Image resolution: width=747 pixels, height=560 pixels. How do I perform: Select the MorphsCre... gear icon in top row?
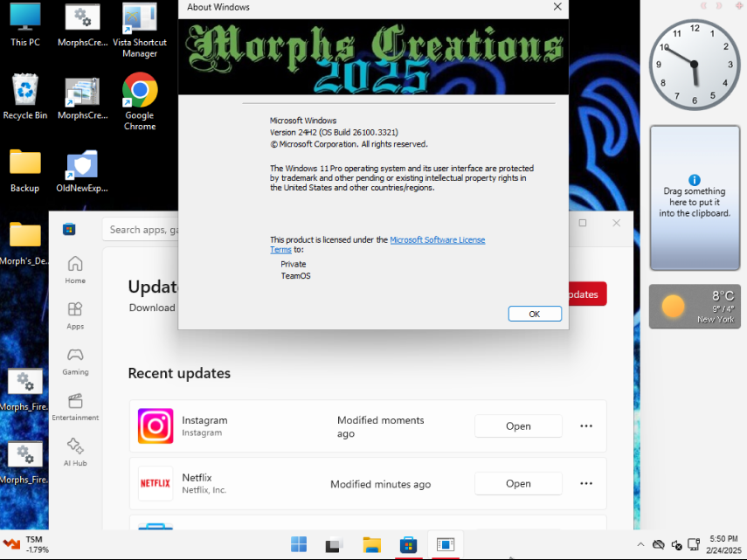point(82,24)
